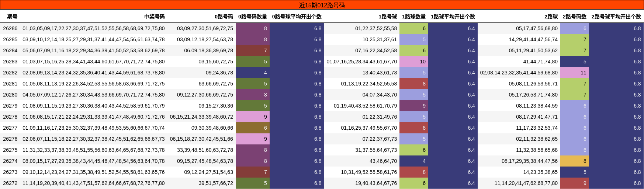Image resolution: width=644 pixels, height=189 pixels.
Task: Select period number 26273
Action: click(10, 172)
